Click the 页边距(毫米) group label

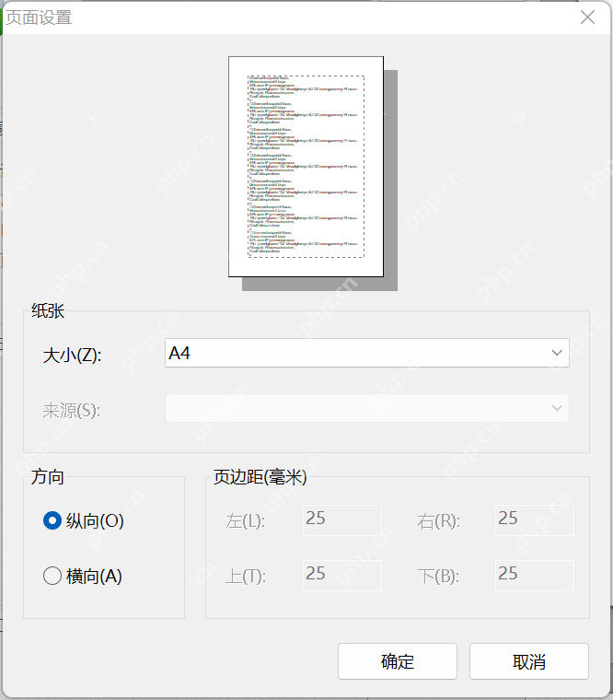click(260, 477)
